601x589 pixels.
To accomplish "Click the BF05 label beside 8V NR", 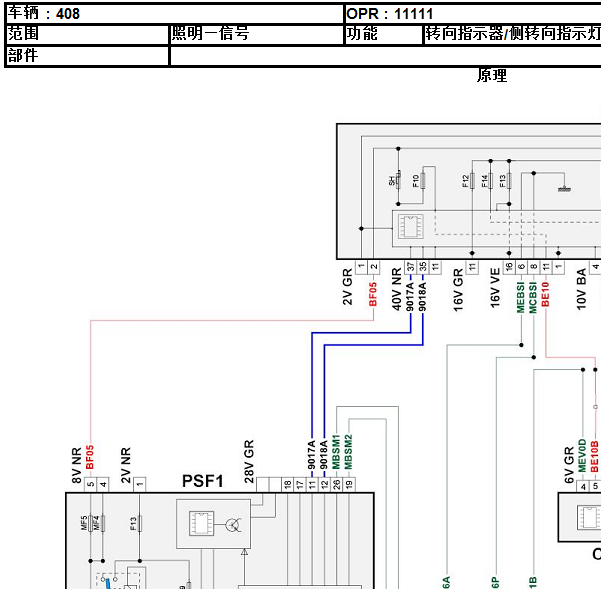I will [x=90, y=457].
